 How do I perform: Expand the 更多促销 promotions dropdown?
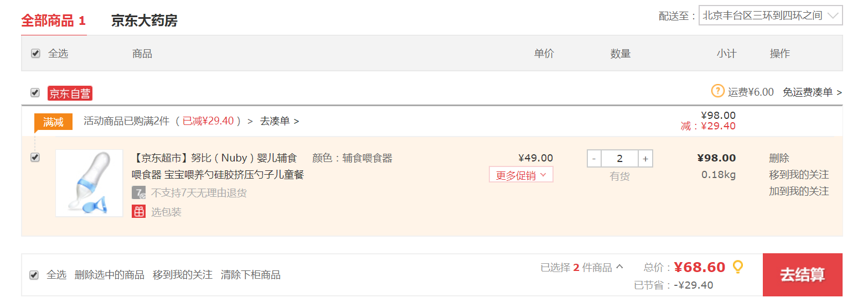(521, 175)
